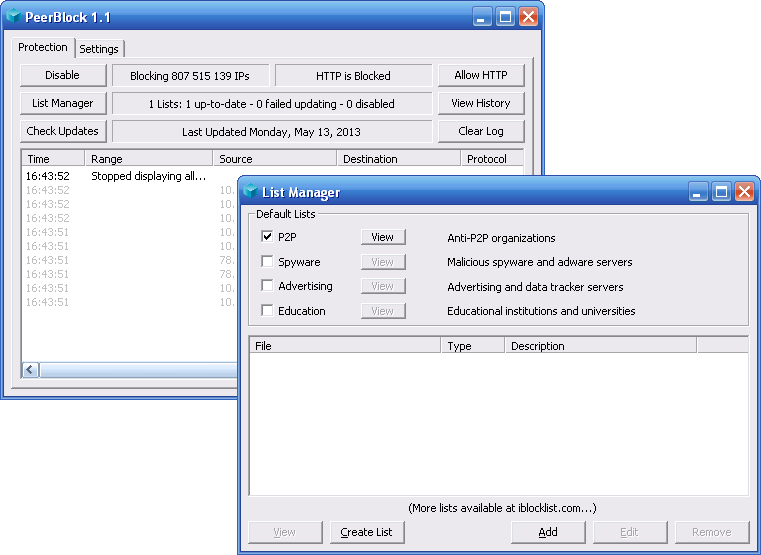Click "Anti-P2P organizations" description text
Viewport: 761px width, 555px height.
tap(501, 238)
